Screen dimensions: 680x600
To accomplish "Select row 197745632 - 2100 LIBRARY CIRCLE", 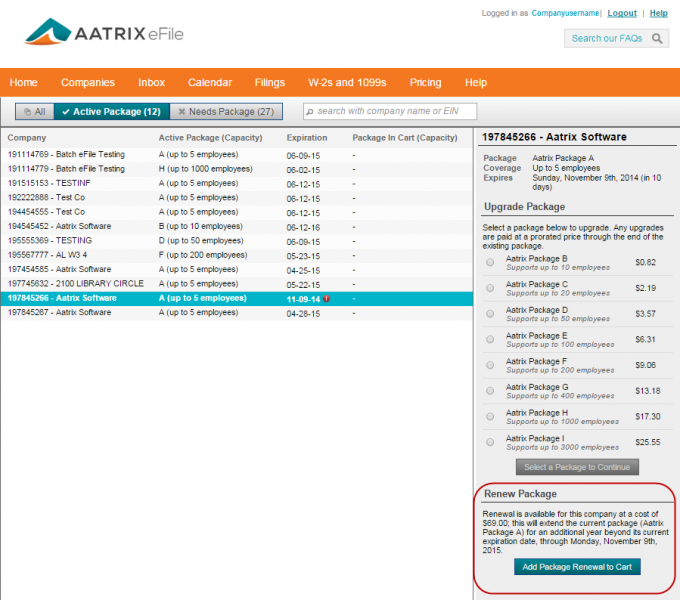I will (237, 284).
